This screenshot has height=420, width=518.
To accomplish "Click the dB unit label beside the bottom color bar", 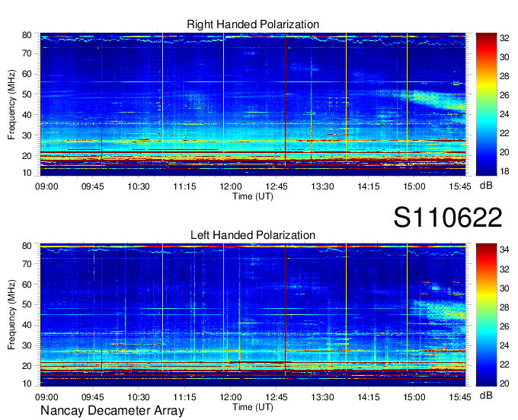I will 486,396.
